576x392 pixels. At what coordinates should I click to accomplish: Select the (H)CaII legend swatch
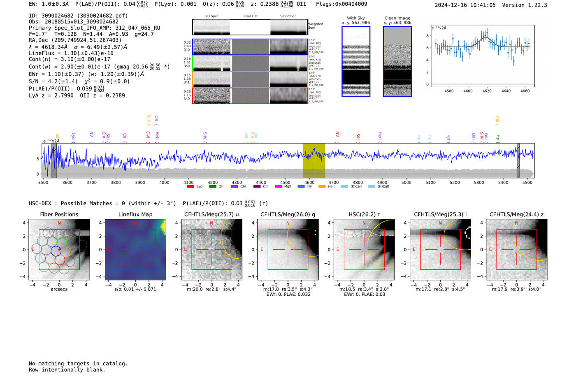(372, 187)
